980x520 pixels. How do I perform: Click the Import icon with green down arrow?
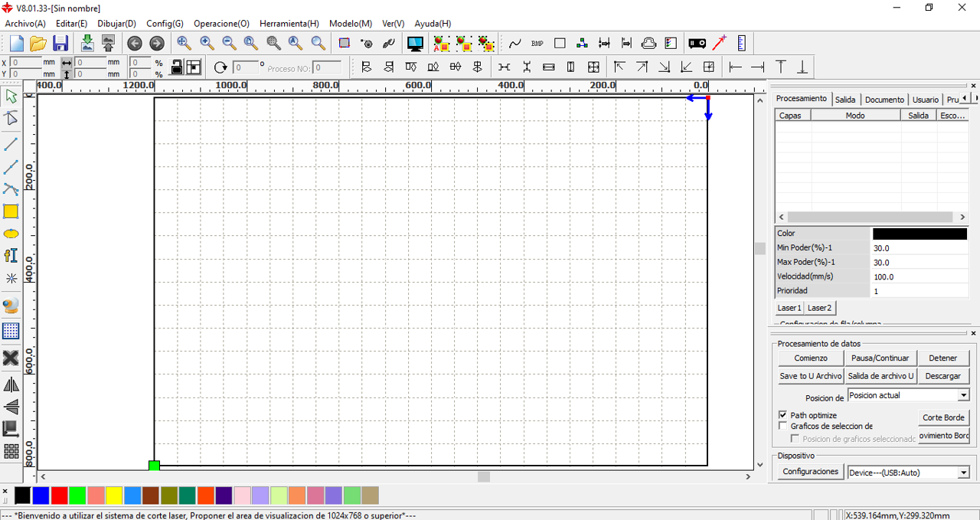pos(87,44)
